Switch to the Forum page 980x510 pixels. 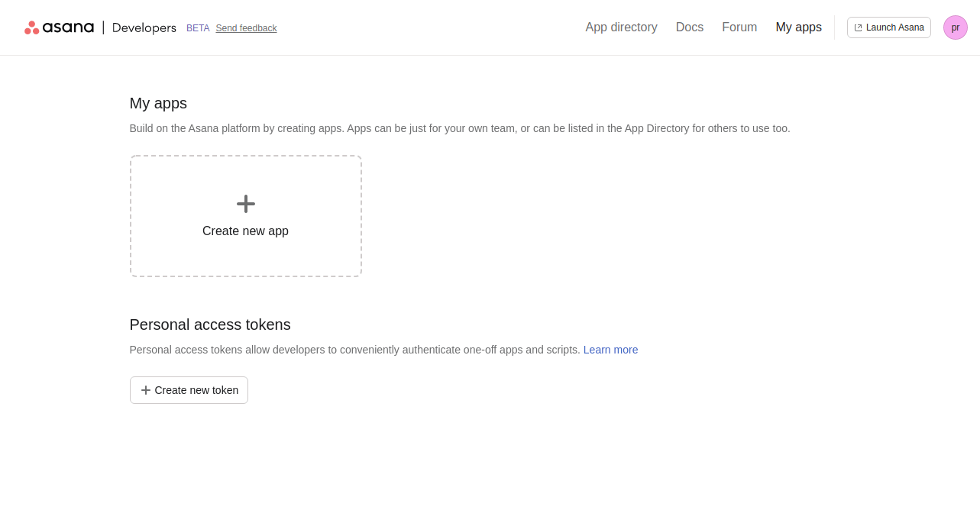(739, 27)
